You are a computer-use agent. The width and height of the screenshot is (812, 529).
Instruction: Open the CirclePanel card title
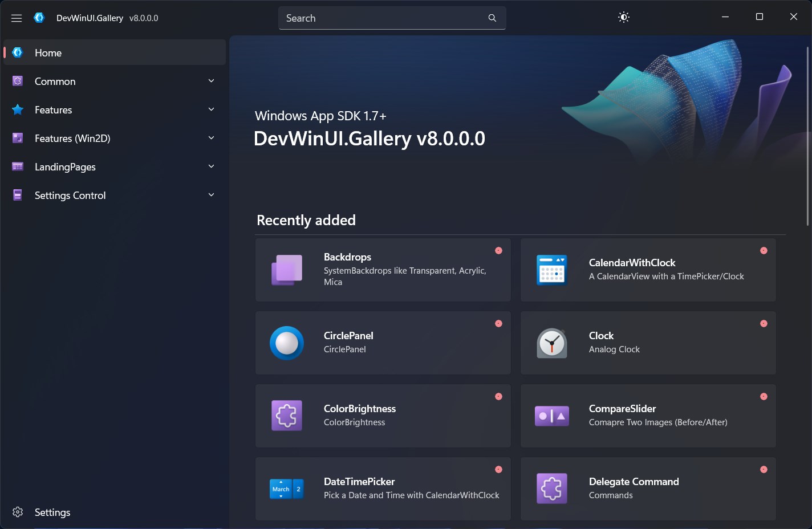point(348,336)
